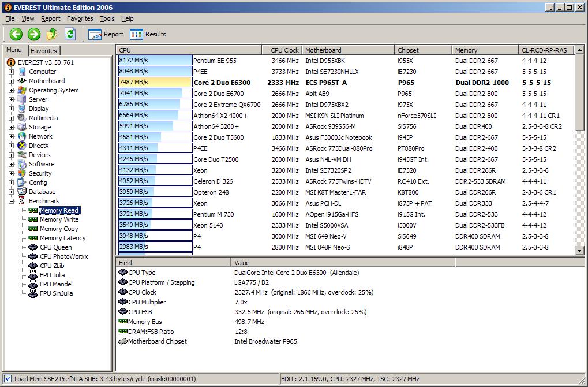Expand the Server tree node
The height and width of the screenshot is (387, 588).
(11, 99)
